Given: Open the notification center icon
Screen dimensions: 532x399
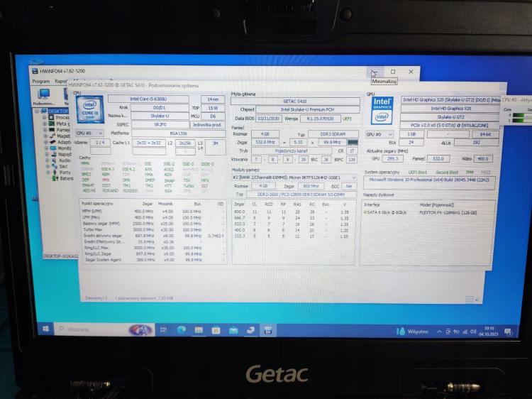Looking at the screenshot, I should click(x=508, y=332).
